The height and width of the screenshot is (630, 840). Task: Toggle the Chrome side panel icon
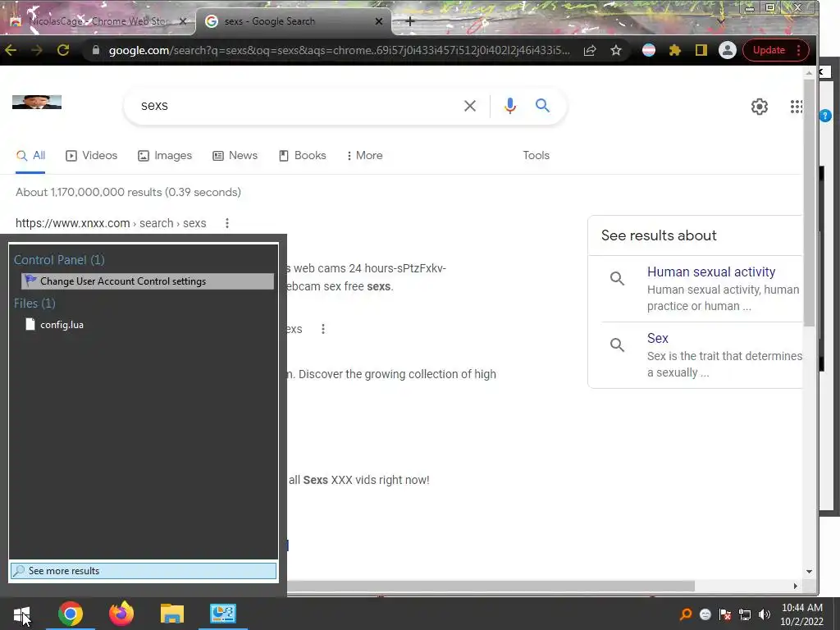tap(701, 50)
